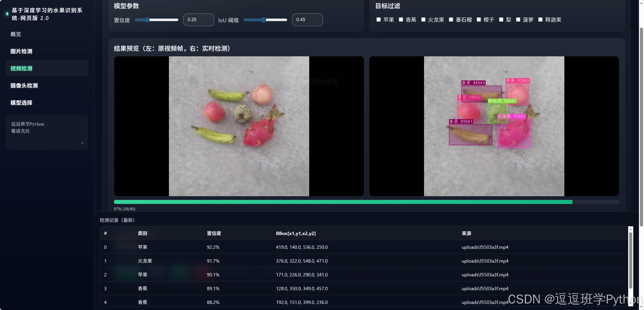Click the 逗逗班学Python text area
Image resolution: width=644 pixels, height=310 pixels.
[x=47, y=132]
